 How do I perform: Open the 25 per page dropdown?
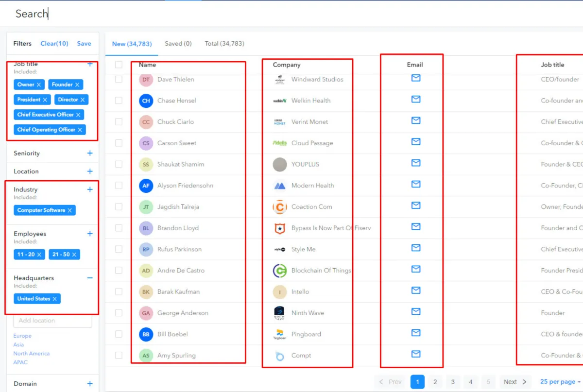point(561,382)
